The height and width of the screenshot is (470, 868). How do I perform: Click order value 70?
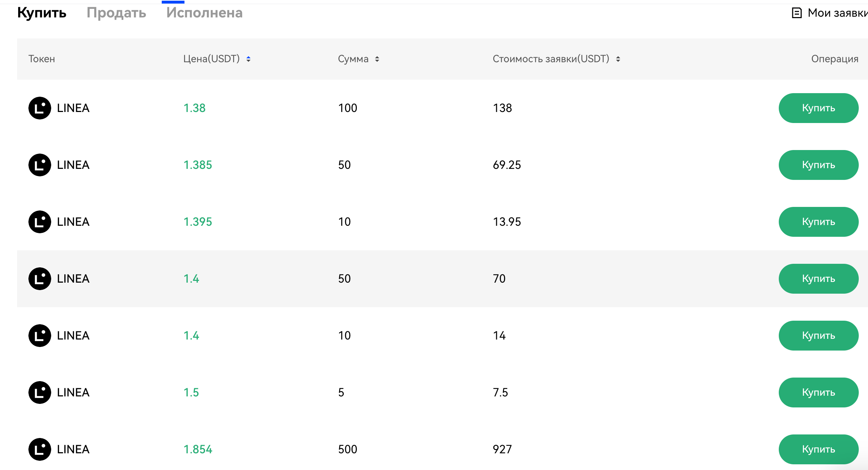click(x=499, y=279)
